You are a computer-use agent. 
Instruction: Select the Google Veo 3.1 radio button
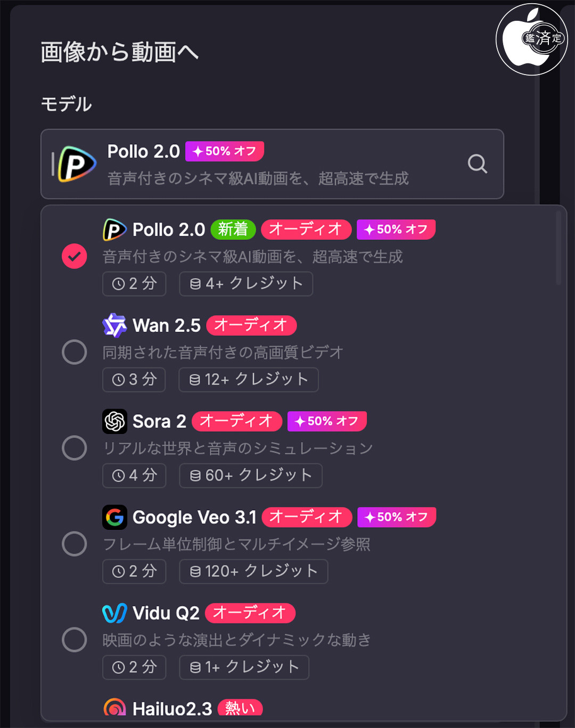point(75,544)
